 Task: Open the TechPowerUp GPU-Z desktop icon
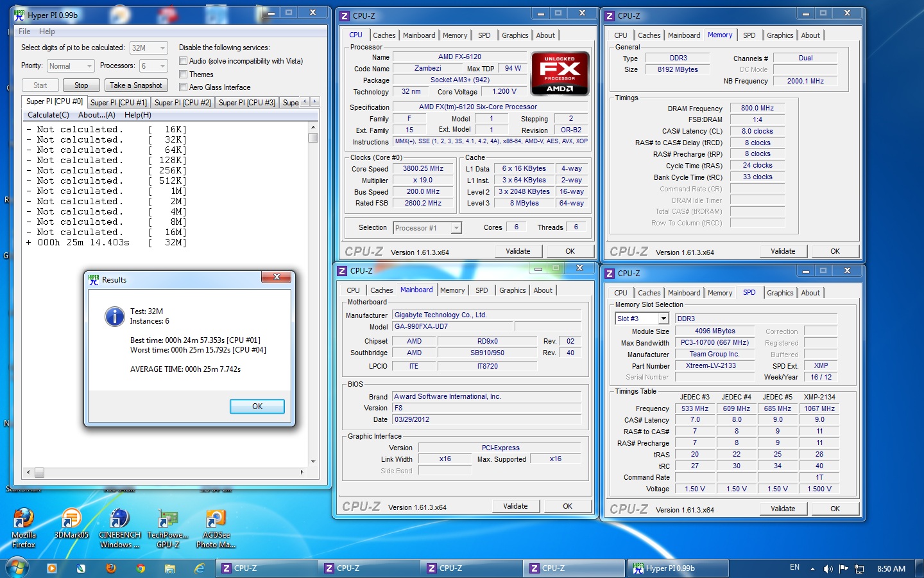[x=167, y=519]
